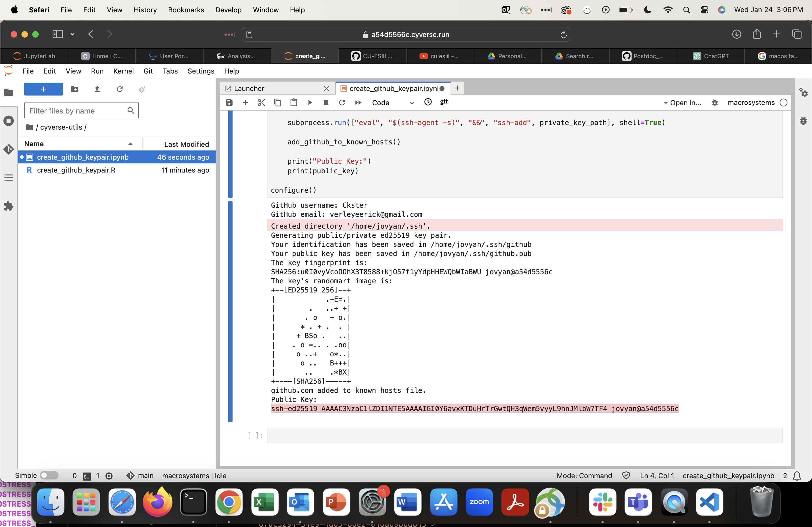Restart kernel and run all cells
The width and height of the screenshot is (812, 527).
coord(358,103)
